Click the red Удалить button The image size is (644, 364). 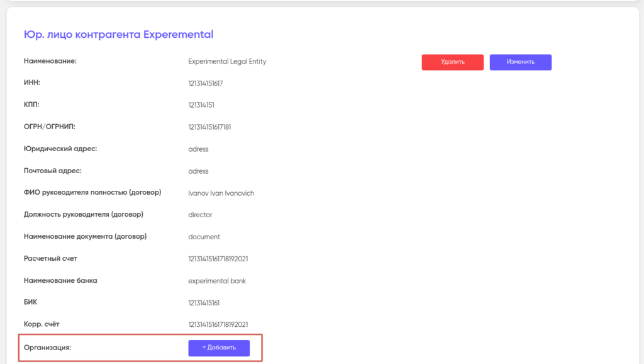[452, 62]
